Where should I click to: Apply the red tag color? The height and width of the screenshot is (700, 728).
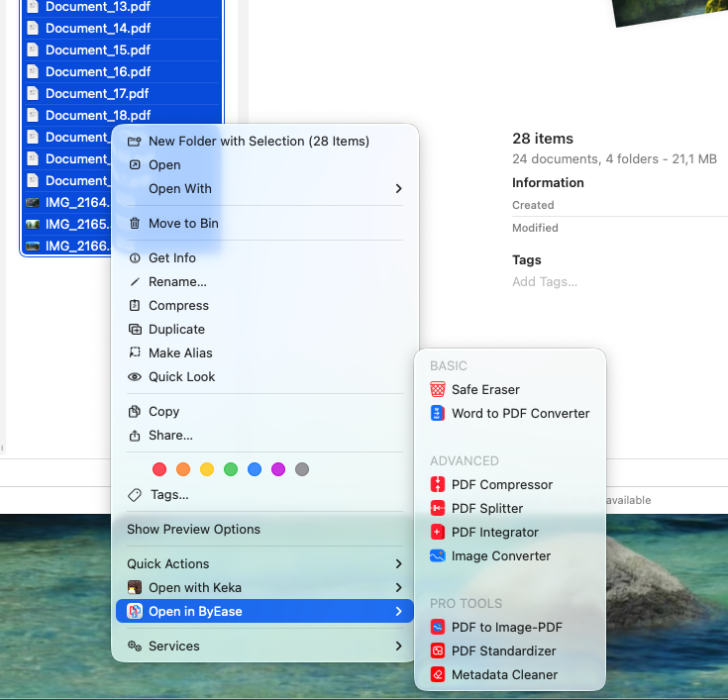coord(159,469)
